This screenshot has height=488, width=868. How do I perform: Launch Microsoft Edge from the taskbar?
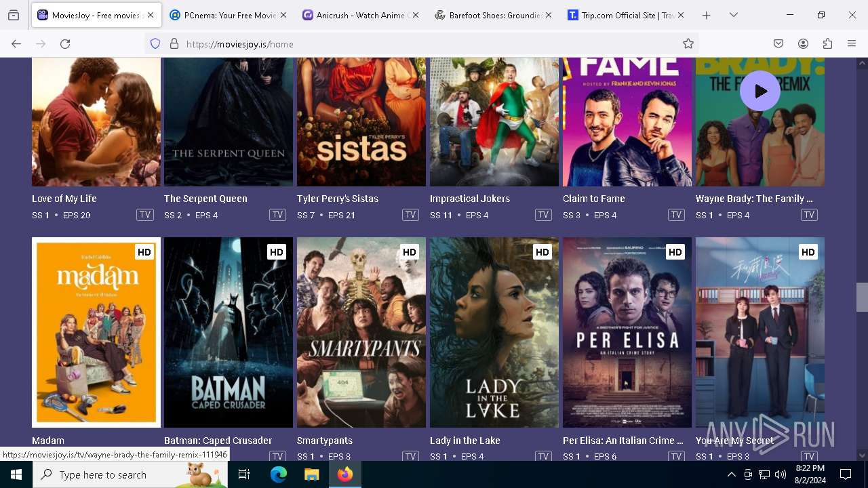point(279,474)
